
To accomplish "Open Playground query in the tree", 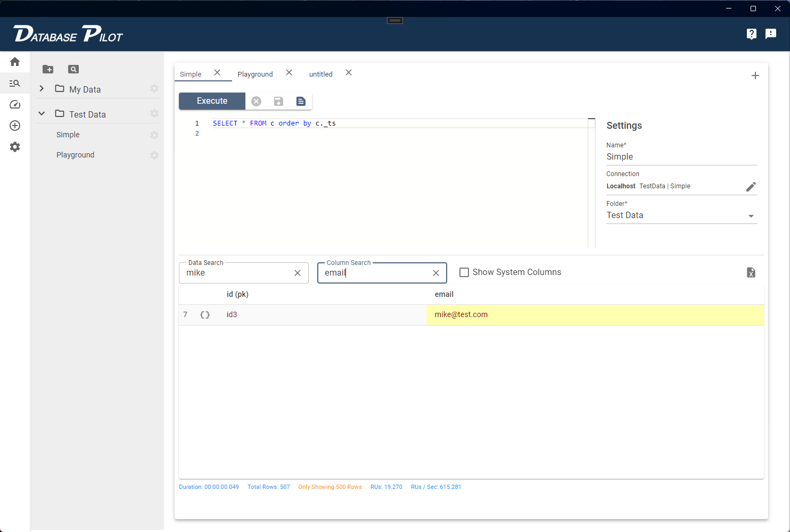I will (x=76, y=155).
